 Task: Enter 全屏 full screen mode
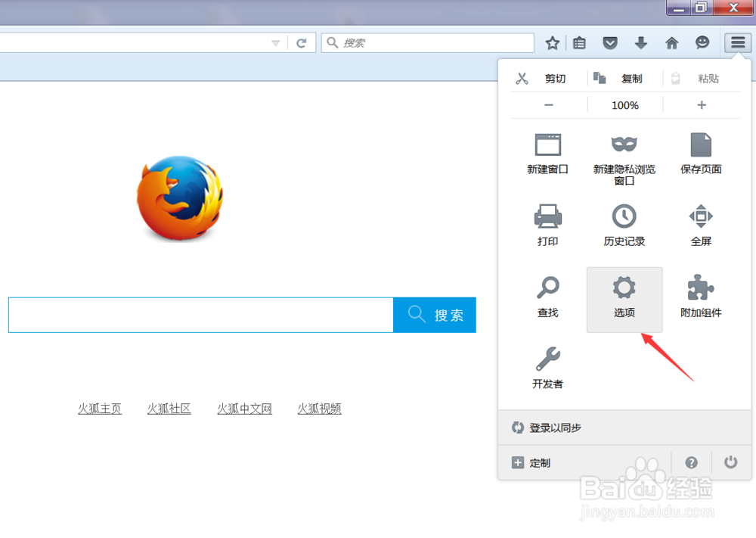701,225
